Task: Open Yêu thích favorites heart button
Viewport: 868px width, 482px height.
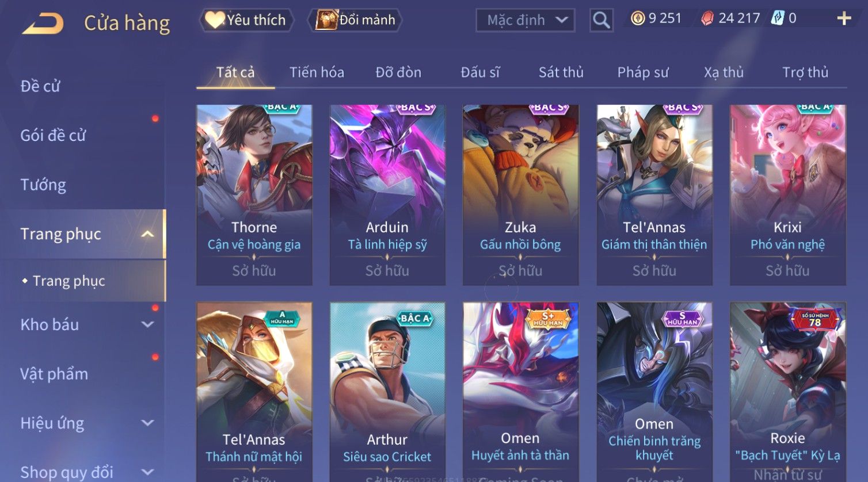Action: [x=246, y=20]
